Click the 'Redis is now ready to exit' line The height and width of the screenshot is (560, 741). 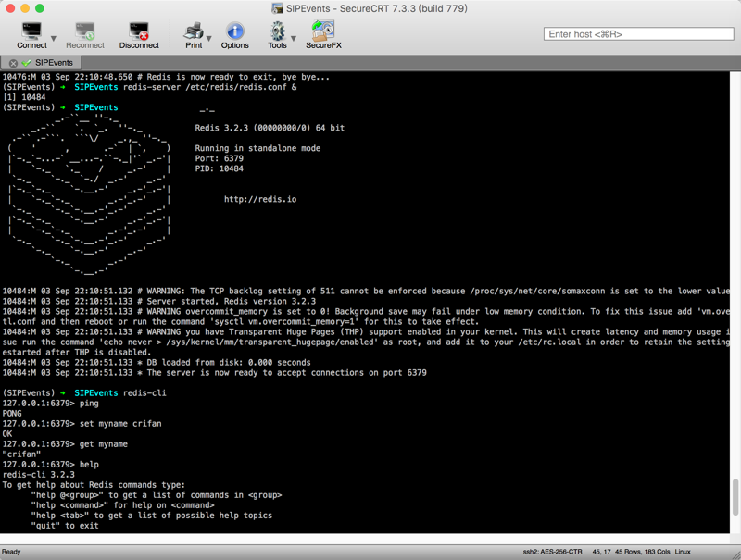[166, 77]
